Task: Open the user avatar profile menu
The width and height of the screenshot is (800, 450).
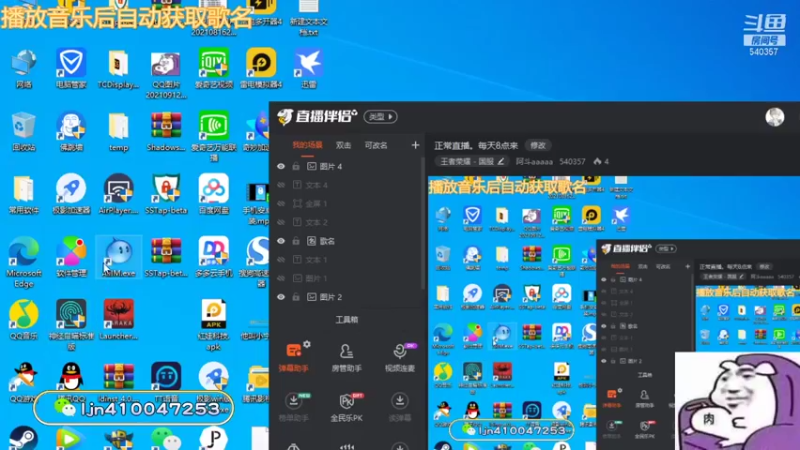Action: (774, 117)
